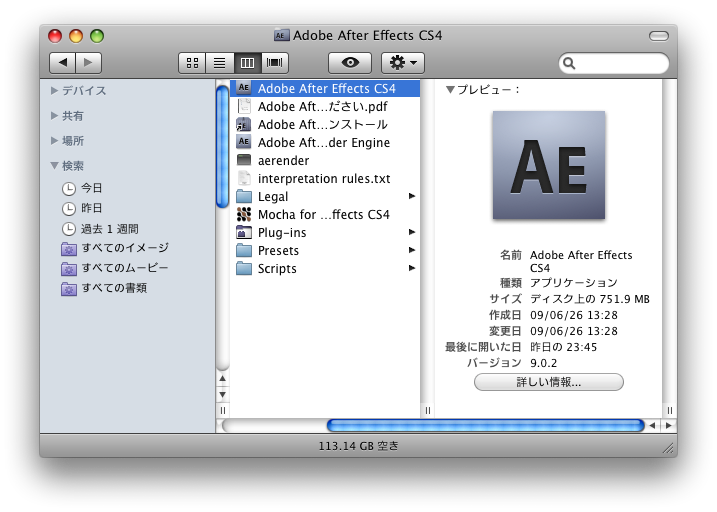717x512 pixels.
Task: Close the Finder window with red button
Action: pyautogui.click(x=55, y=36)
